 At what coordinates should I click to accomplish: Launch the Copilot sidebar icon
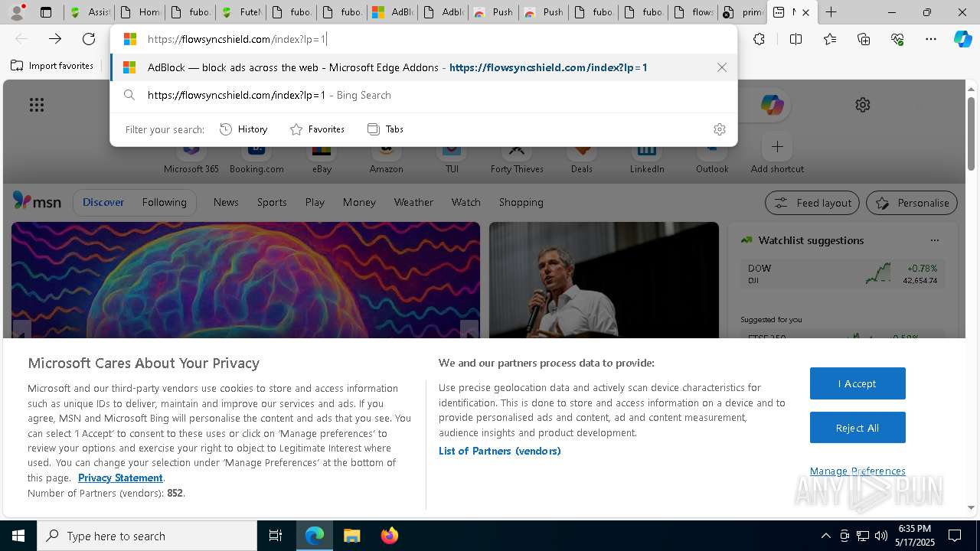pyautogui.click(x=962, y=39)
